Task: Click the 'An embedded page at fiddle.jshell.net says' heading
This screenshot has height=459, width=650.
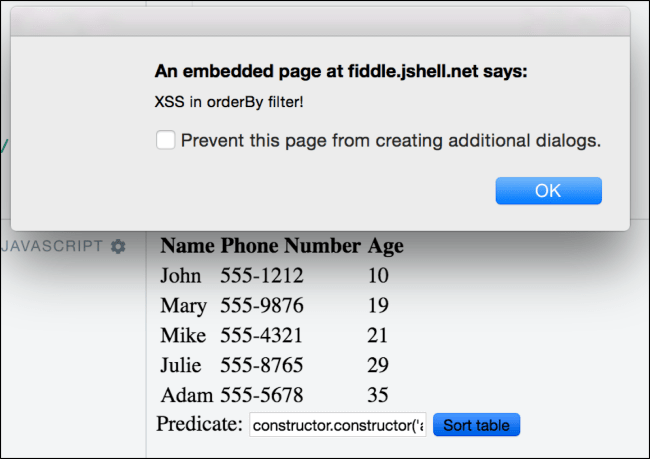Action: (x=341, y=71)
